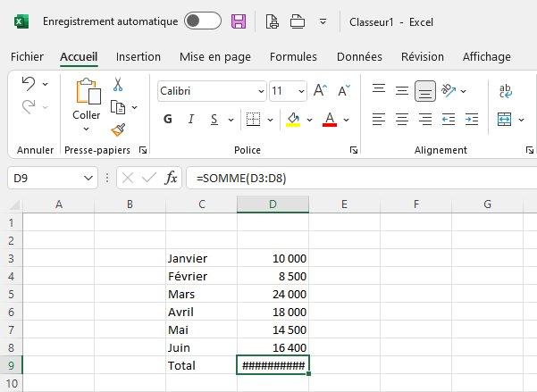This screenshot has height=392, width=537.
Task: Click the Name Box showing D9
Action: [53, 178]
